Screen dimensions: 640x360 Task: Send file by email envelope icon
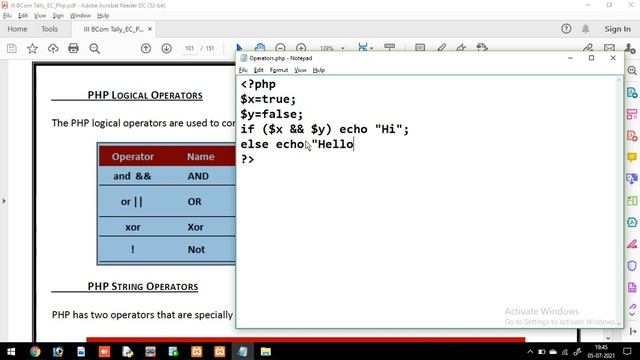coord(609,48)
